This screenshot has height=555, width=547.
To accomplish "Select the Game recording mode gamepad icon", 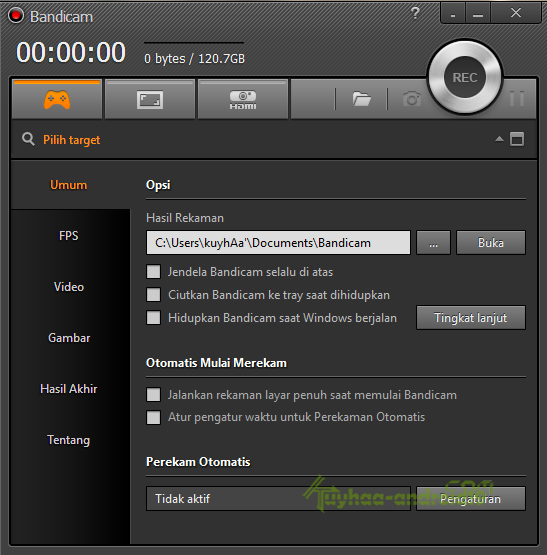I will click(x=57, y=99).
